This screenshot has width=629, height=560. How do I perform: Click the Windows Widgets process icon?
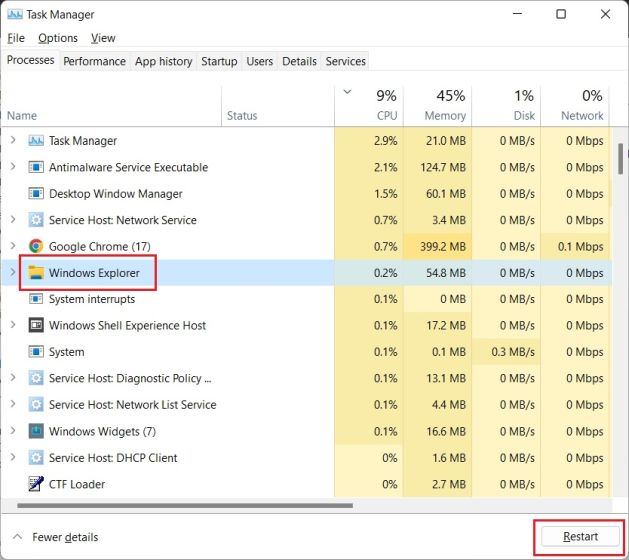36,431
